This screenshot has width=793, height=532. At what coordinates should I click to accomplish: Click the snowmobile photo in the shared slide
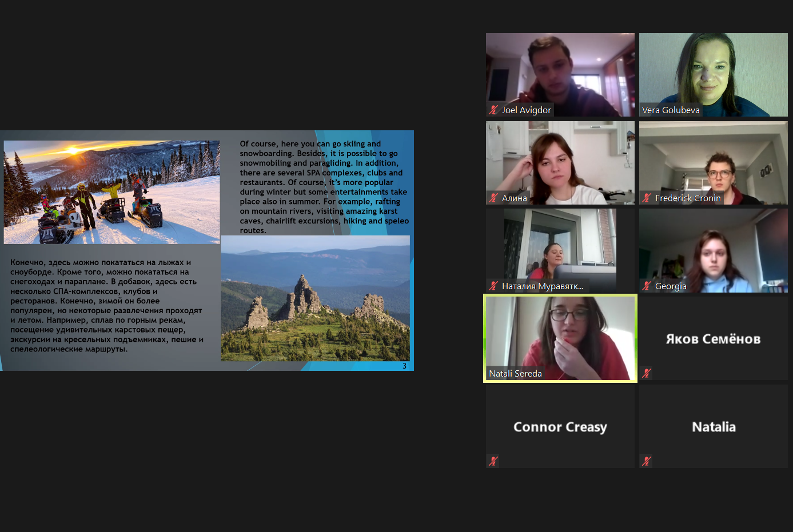(112, 192)
